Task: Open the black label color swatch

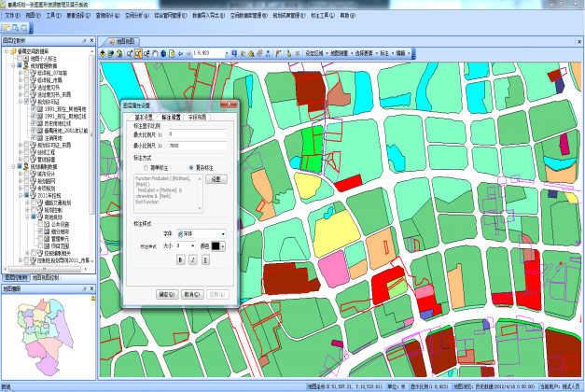Action: [x=216, y=247]
